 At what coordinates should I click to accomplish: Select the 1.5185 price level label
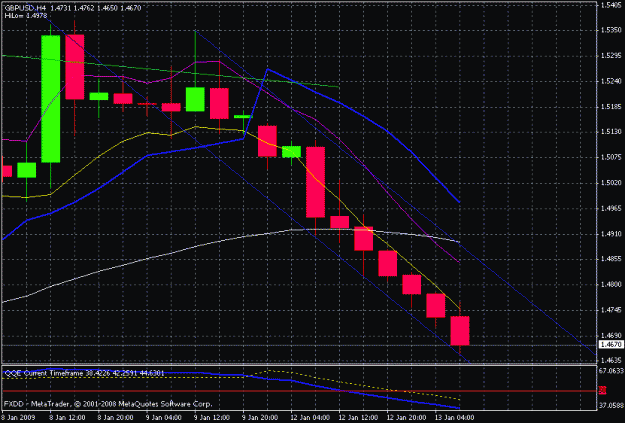click(610, 106)
